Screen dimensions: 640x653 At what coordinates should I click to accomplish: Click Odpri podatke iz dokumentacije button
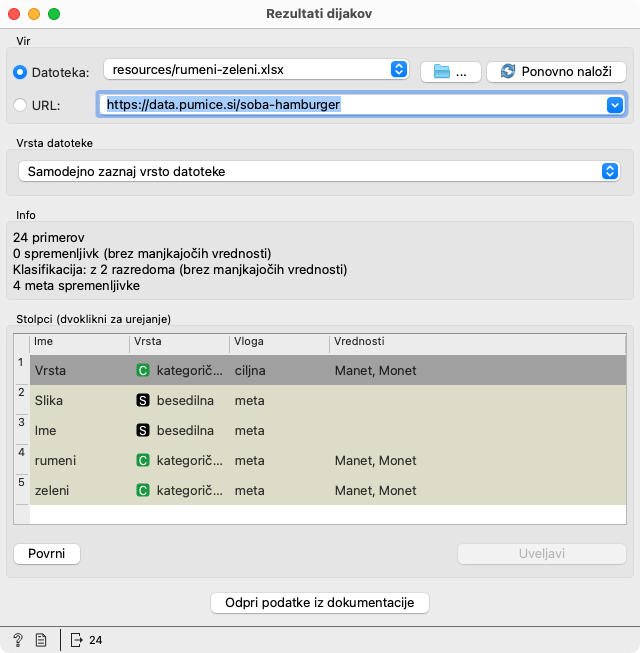pos(320,603)
